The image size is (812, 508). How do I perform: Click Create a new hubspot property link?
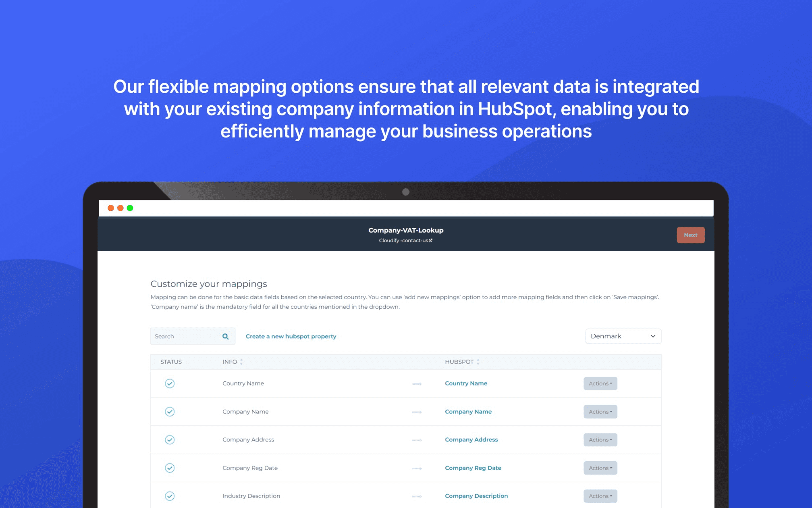(291, 336)
